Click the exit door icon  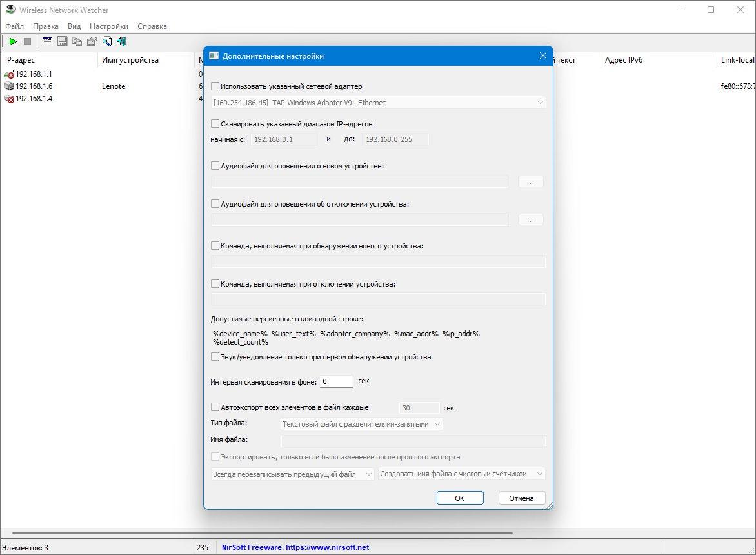(122, 41)
